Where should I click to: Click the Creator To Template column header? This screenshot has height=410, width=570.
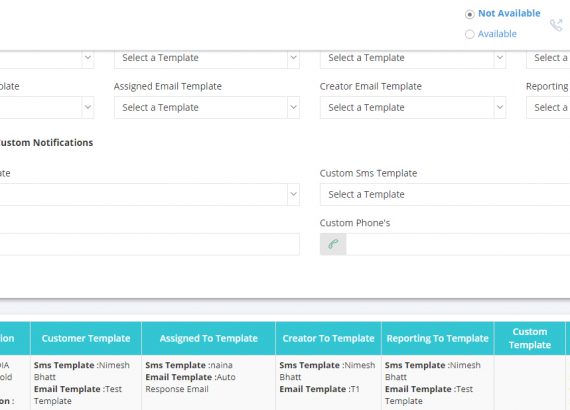pos(328,338)
